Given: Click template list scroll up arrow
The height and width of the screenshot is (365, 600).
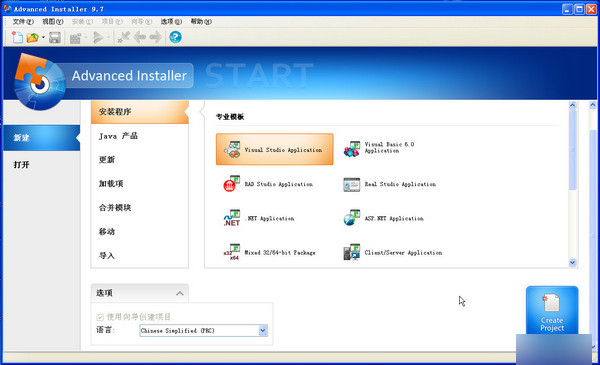Looking at the screenshot, I should pyautogui.click(x=572, y=105).
